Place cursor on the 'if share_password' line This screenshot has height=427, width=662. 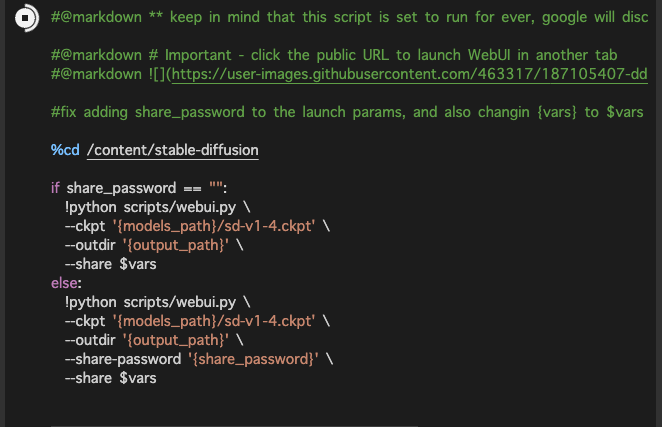(139, 188)
